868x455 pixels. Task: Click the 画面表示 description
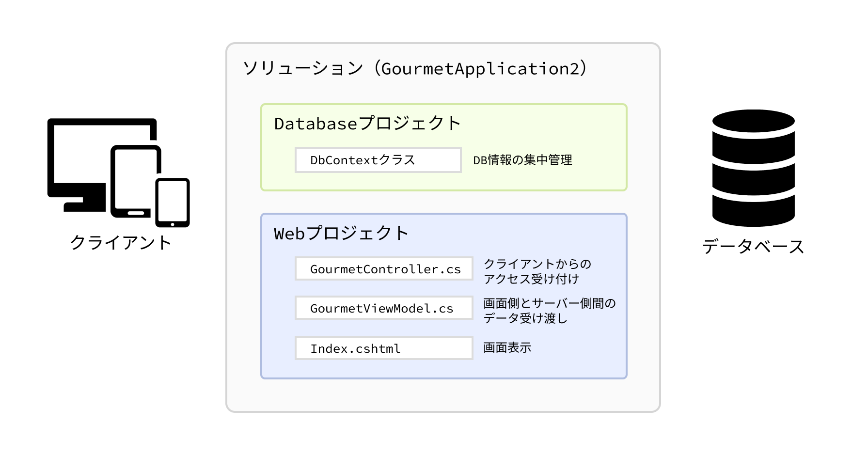[x=507, y=347]
